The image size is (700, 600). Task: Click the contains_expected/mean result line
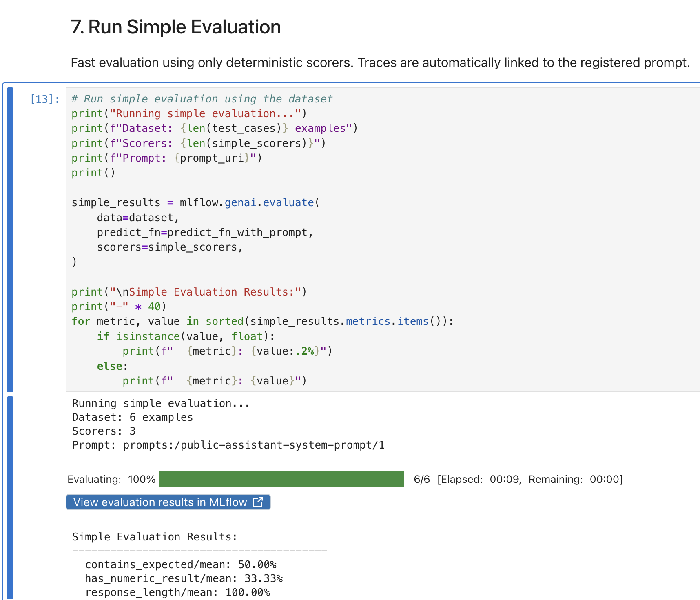pyautogui.click(x=180, y=564)
